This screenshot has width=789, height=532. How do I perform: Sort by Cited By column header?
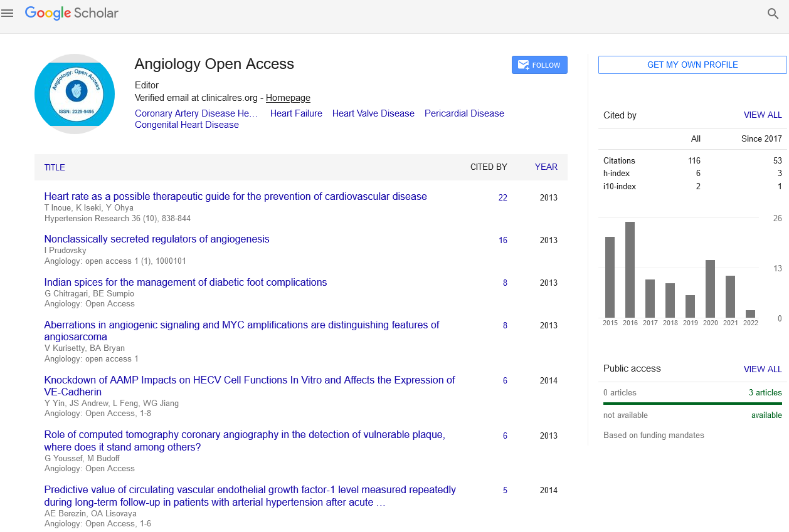click(489, 167)
